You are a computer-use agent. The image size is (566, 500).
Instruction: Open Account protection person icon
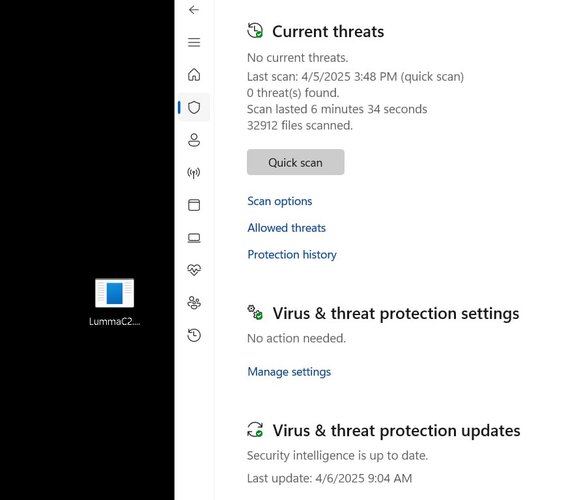194,140
